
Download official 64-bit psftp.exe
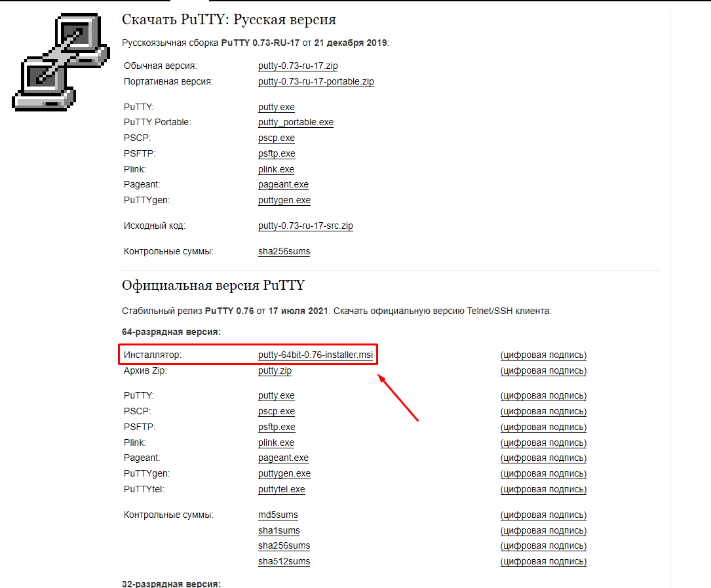(x=277, y=427)
